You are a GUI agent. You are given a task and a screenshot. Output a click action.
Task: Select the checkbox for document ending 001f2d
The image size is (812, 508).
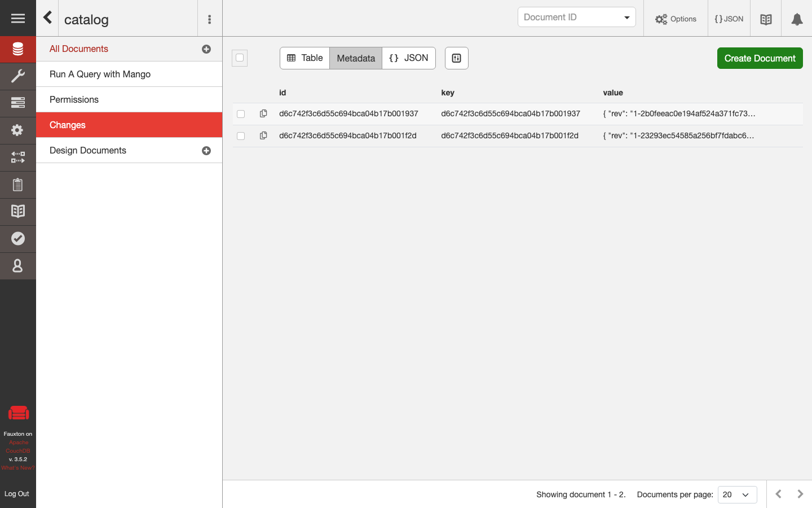(241, 136)
